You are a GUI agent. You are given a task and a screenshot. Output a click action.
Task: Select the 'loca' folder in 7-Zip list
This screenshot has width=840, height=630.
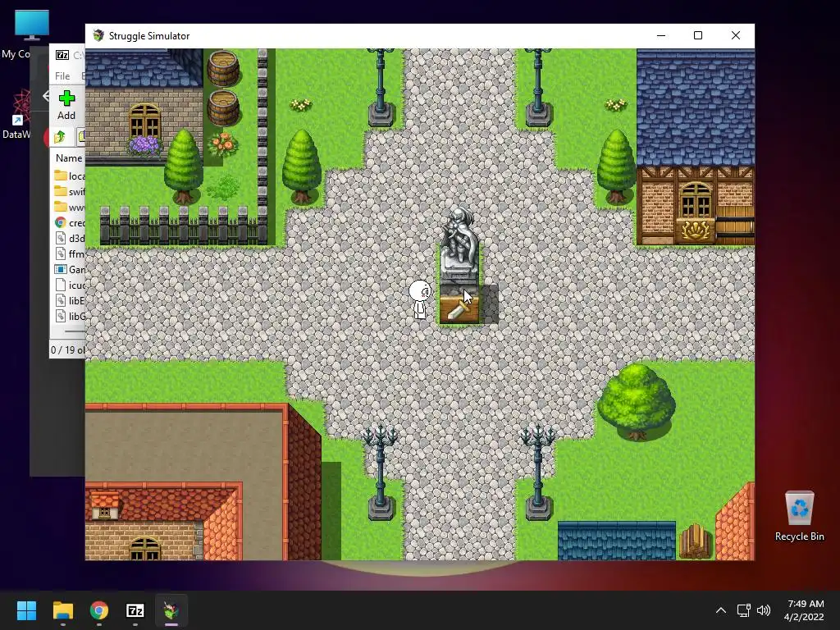click(71, 176)
